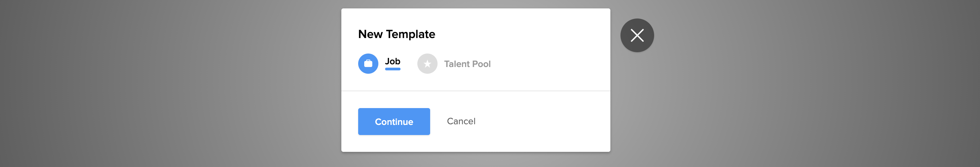
Task: Click the New Template heading
Action: click(x=397, y=34)
